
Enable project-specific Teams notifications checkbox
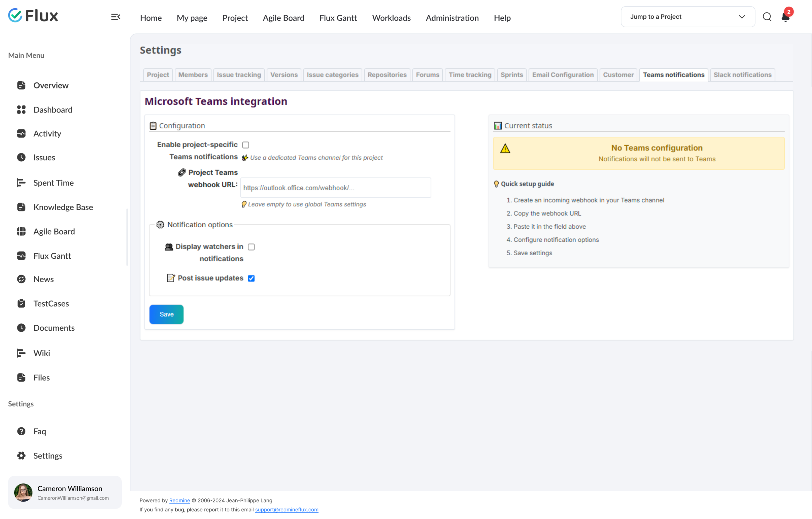pyautogui.click(x=246, y=145)
